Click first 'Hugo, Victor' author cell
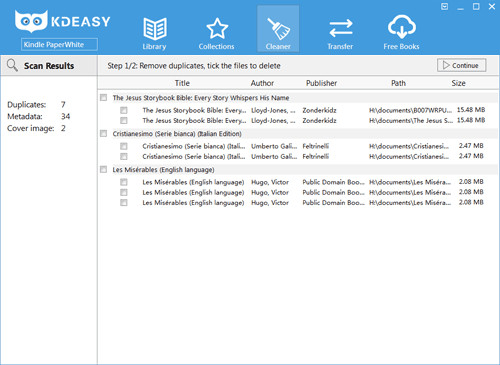The width and height of the screenshot is (500, 365). (270, 182)
